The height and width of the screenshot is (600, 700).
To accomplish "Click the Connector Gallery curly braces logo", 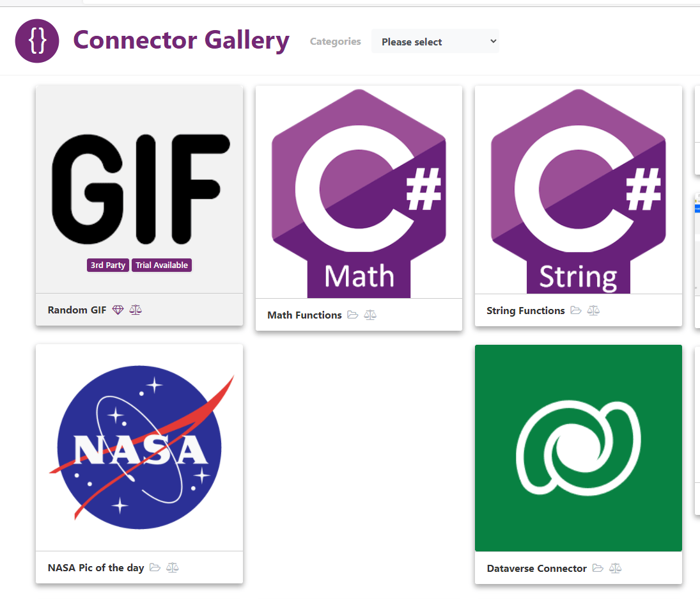I will 37,41.
